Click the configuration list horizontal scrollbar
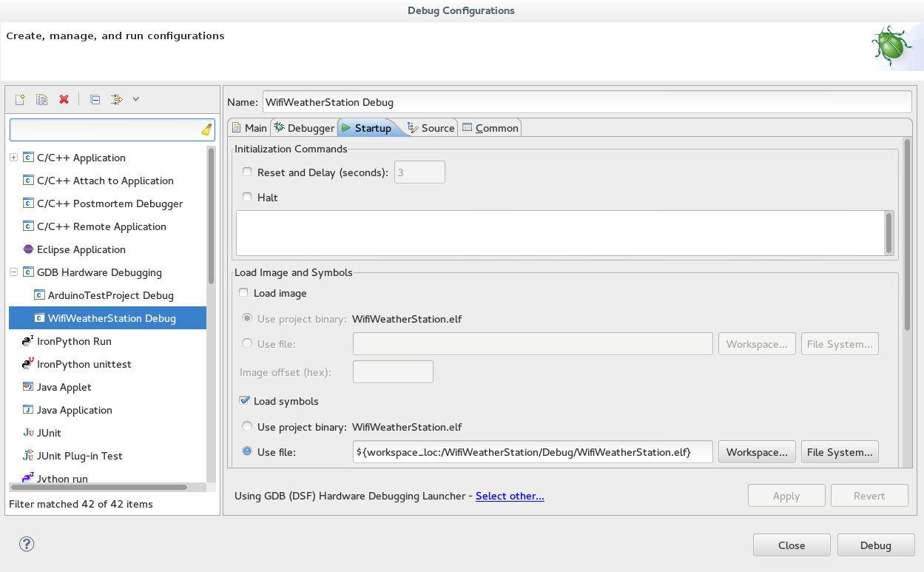The image size is (924, 572). click(98, 487)
